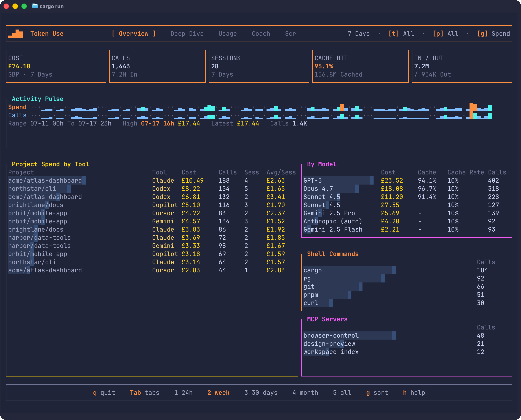The width and height of the screenshot is (521, 420).
Task: Click the £8.22 cost cell
Action: click(x=191, y=189)
